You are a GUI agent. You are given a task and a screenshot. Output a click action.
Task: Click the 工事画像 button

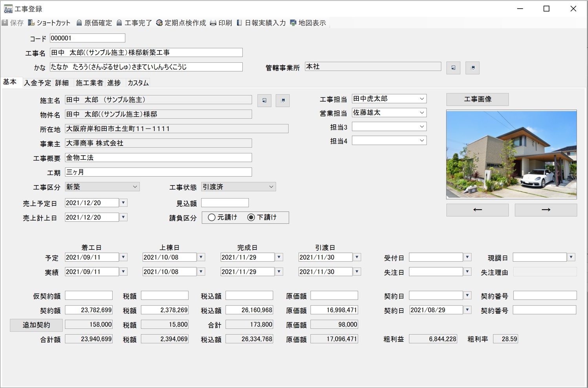[477, 99]
